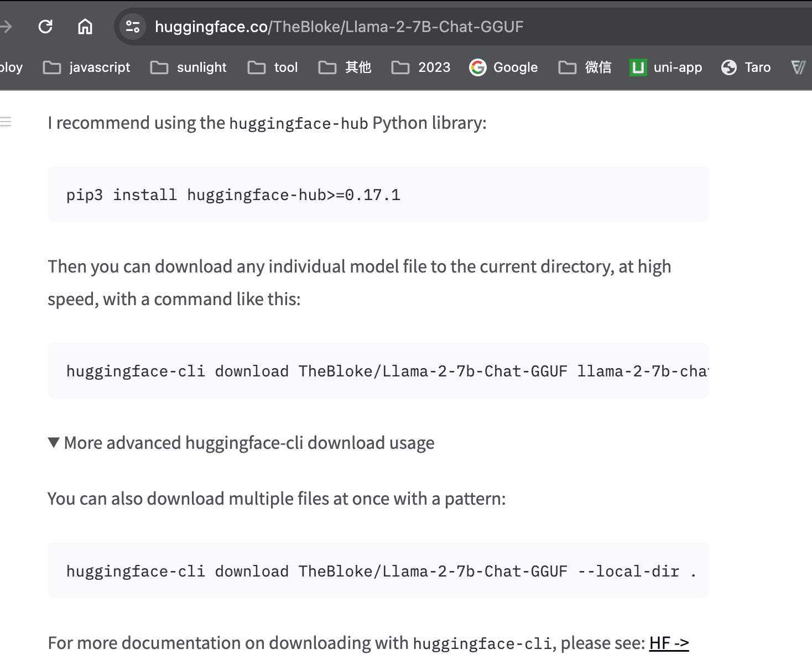Select text in the address bar
The width and height of the screenshot is (812, 660).
339,26
